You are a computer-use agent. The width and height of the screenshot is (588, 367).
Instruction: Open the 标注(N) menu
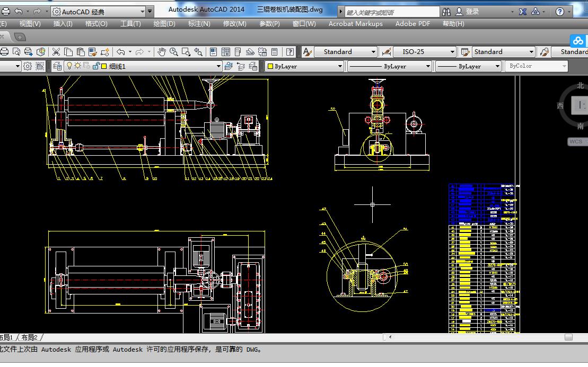coord(199,24)
